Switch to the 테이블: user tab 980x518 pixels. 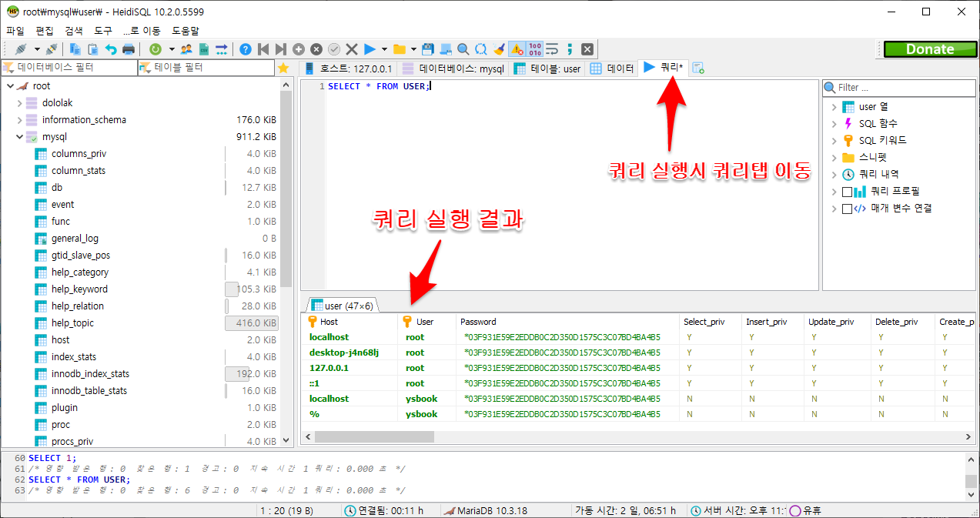547,69
